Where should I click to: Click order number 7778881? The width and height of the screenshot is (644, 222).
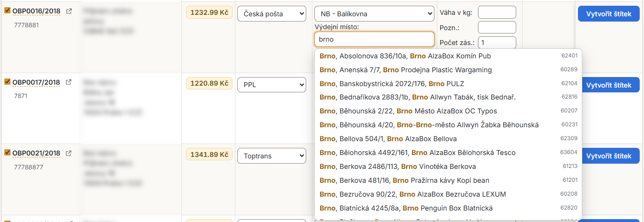pyautogui.click(x=26, y=25)
